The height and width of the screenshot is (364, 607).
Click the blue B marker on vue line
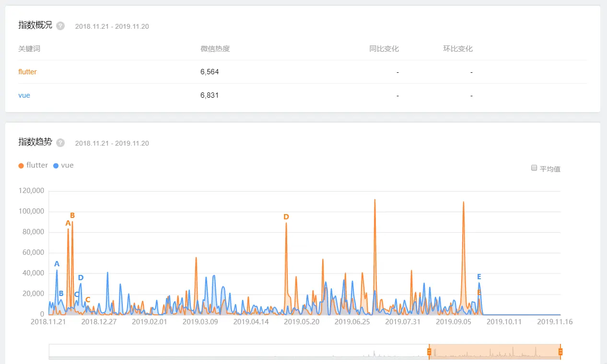pyautogui.click(x=61, y=294)
